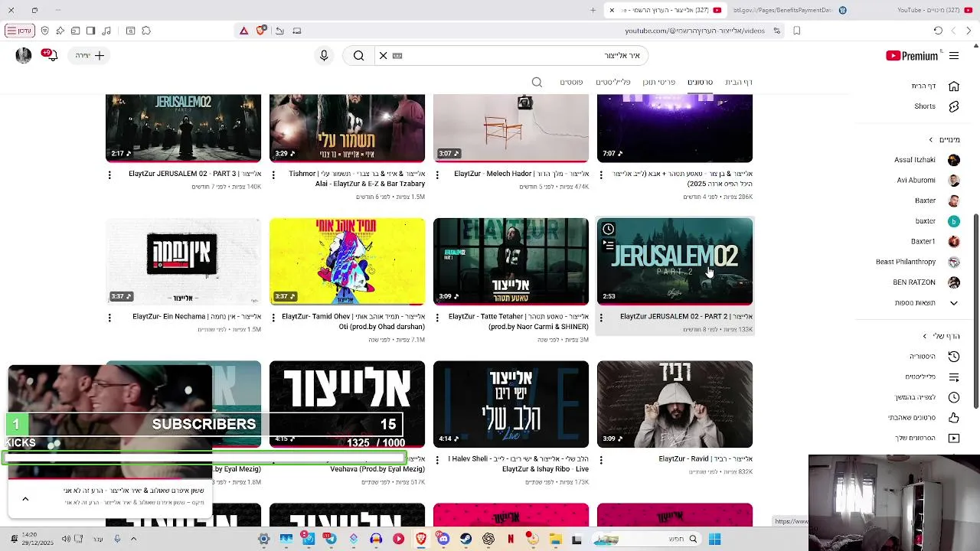
Task: Open options menu for Tatte Tetaher video
Action: [437, 317]
